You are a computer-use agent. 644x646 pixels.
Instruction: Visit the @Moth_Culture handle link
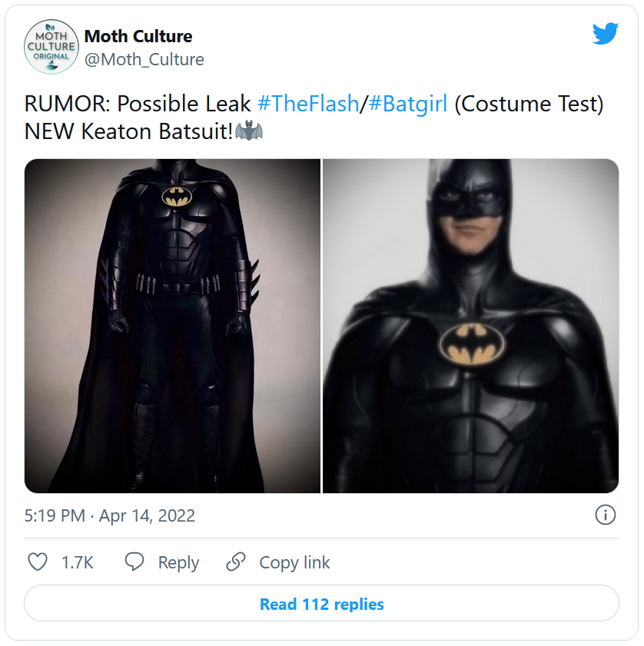tap(144, 59)
